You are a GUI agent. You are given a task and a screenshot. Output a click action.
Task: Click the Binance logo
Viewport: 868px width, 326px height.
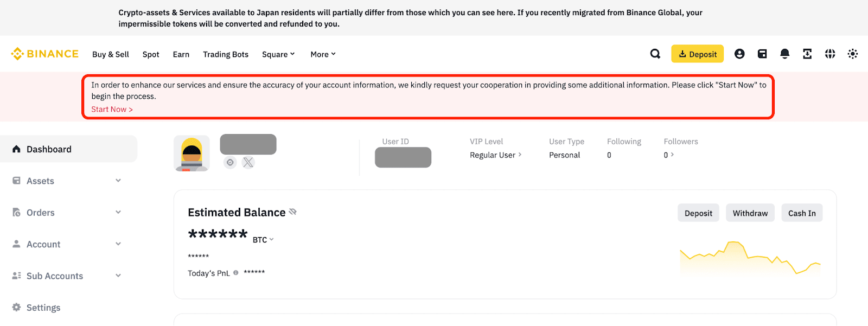coord(44,54)
